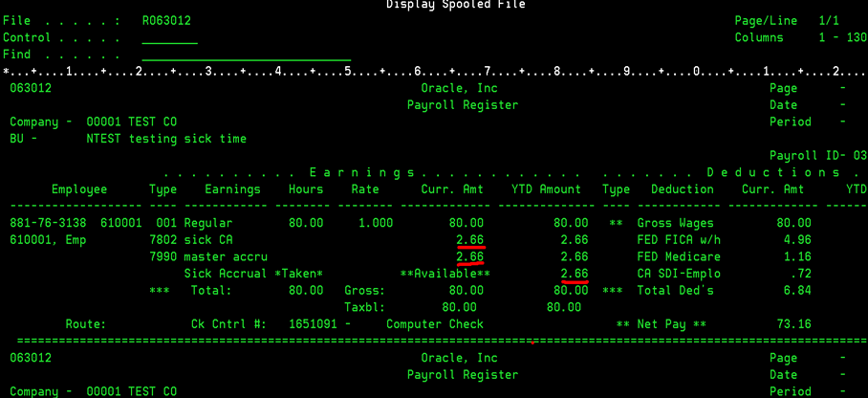Click the Columns value 1 - 130
This screenshot has width=868, height=398.
click(x=842, y=37)
